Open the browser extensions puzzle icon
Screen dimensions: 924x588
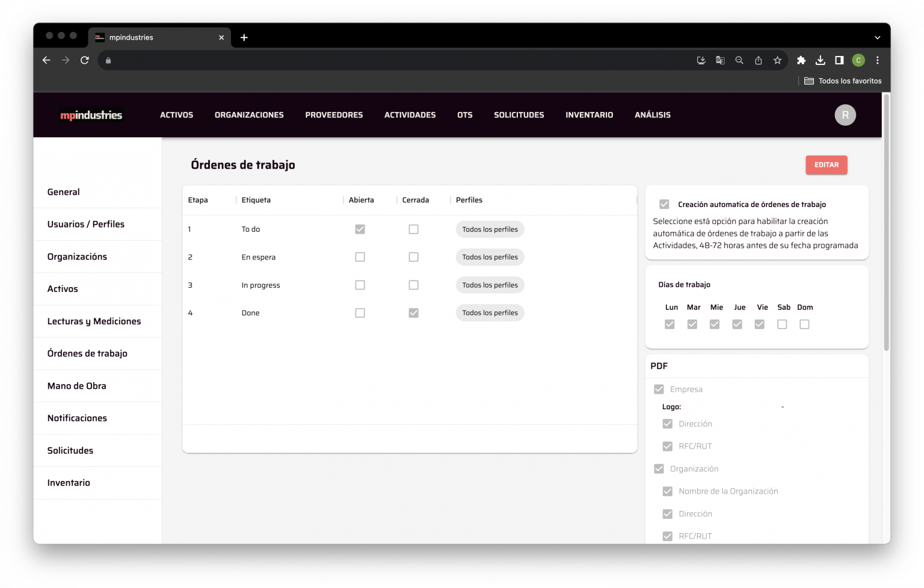point(801,60)
